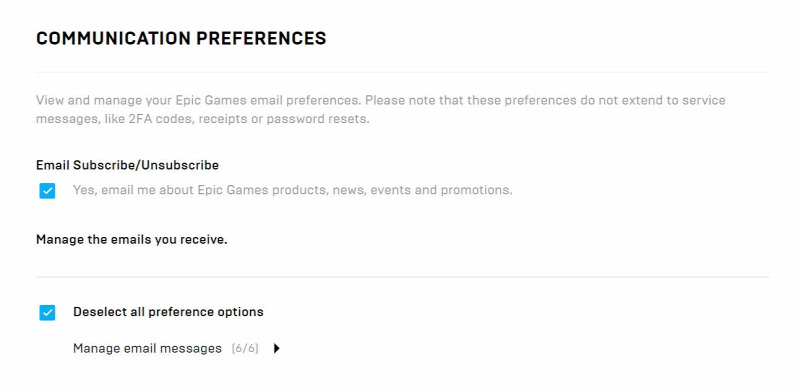This screenshot has width=800, height=391.
Task: Click the Deselect all preference options label text
Action: pyautogui.click(x=168, y=312)
